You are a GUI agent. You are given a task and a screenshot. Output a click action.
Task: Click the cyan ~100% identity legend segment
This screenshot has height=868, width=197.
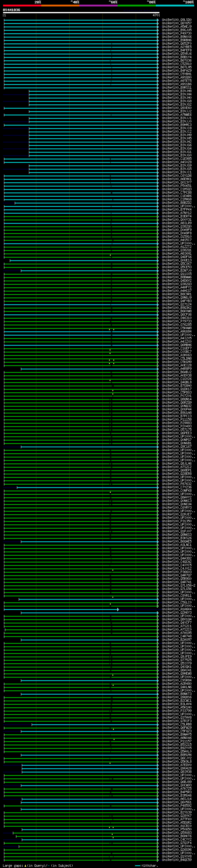(175, 6)
